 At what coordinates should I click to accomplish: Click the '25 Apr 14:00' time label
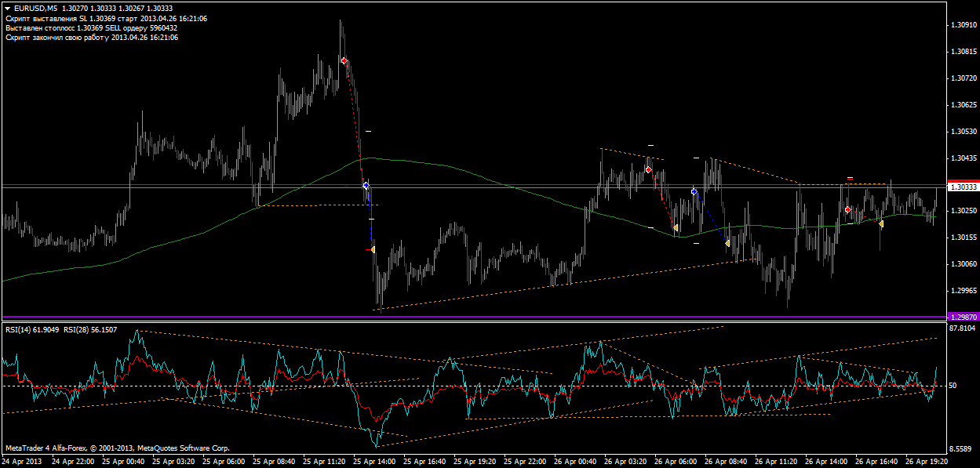click(374, 463)
